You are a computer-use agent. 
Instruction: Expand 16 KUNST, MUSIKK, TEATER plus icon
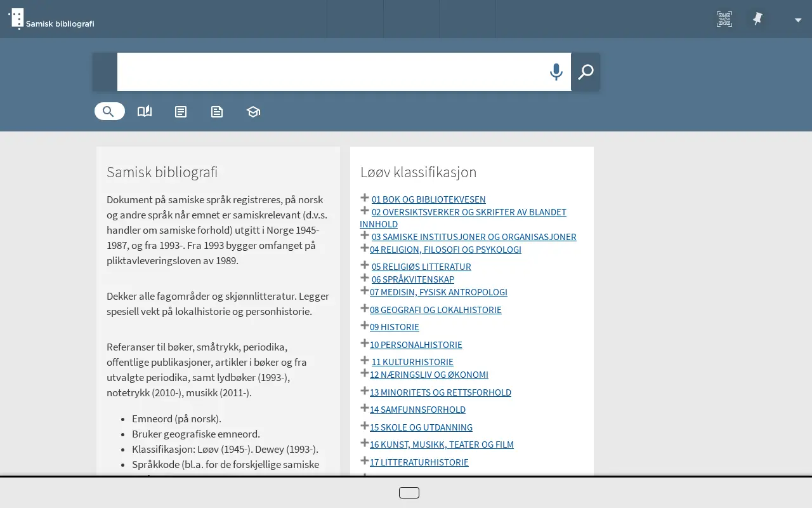tap(365, 443)
